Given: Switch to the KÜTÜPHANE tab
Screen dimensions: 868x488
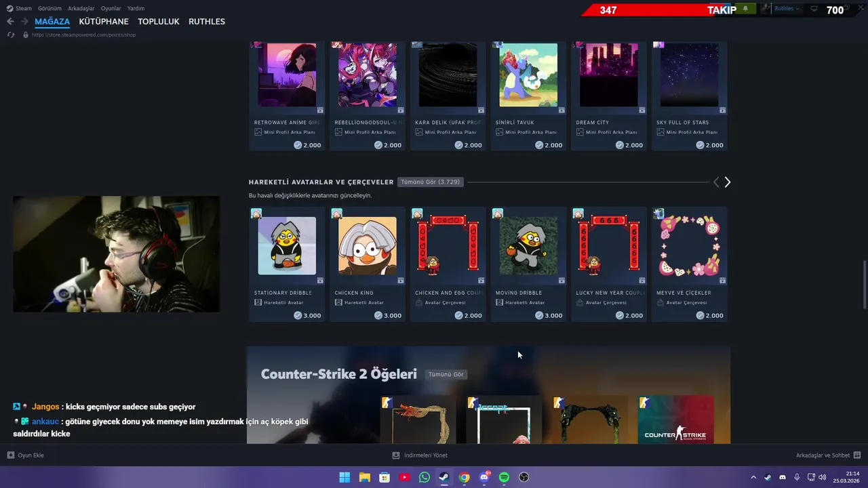Looking at the screenshot, I should (104, 22).
